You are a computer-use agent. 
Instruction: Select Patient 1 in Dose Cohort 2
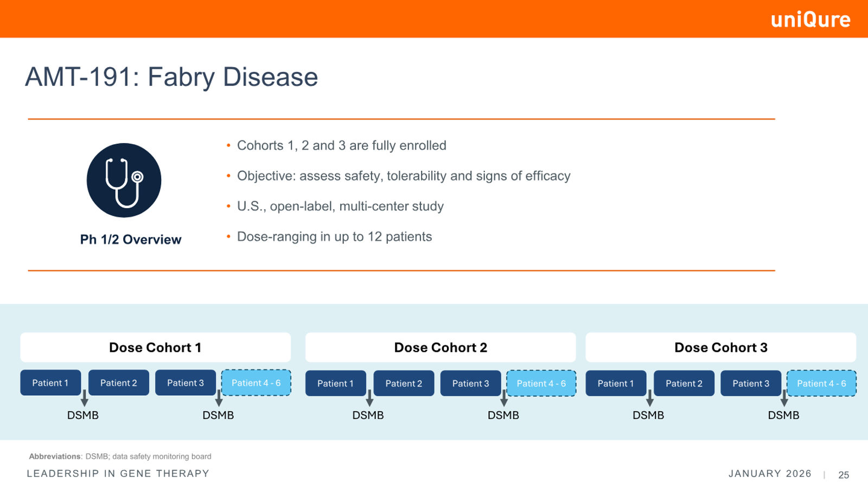[x=335, y=383]
